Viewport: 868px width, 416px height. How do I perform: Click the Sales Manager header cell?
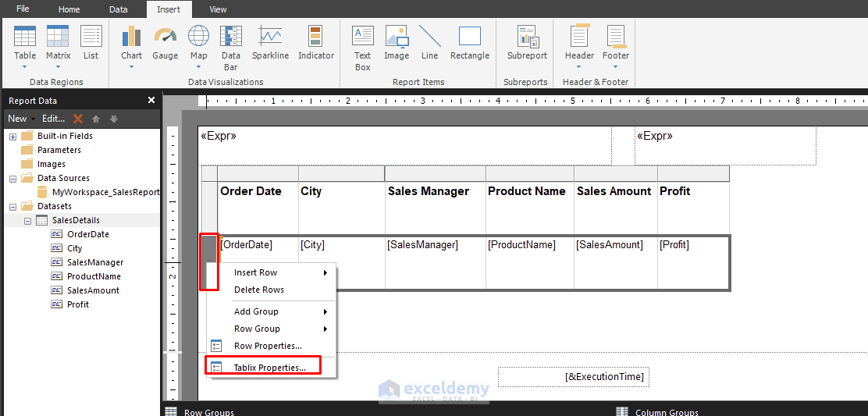point(436,208)
